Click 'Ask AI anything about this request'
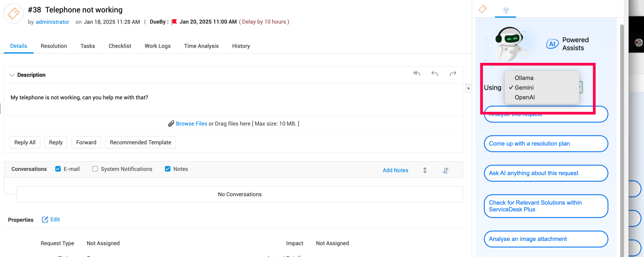Viewport: 644px width, 257px height. (x=546, y=173)
